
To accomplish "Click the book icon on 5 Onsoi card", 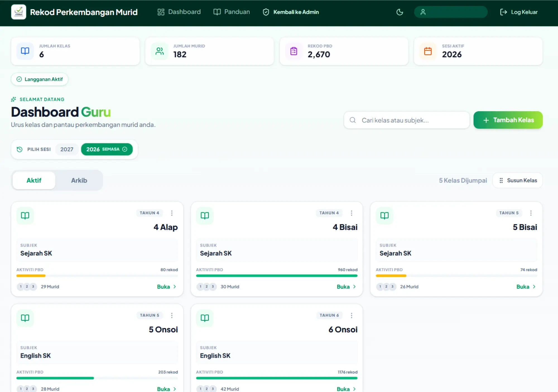I will [x=25, y=318].
